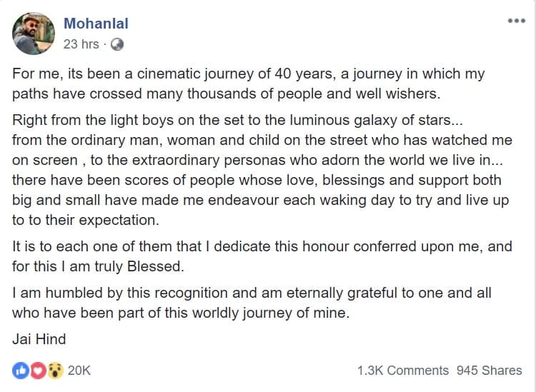Viewport: 536px width, 392px height.
Task: Open the Mohanlal profile name link
Action: (96, 24)
